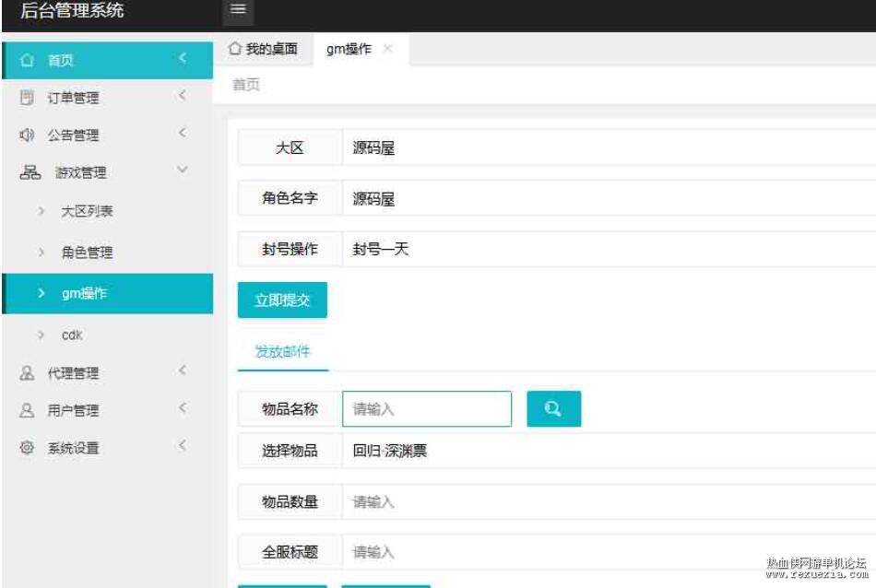Click the search magnifier button for items
Screen dimensions: 876x588
click(x=553, y=409)
